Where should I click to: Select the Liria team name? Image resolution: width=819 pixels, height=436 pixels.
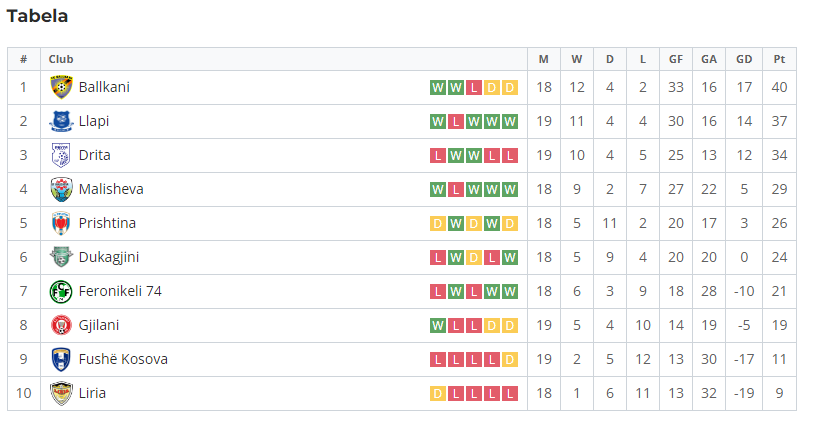pyautogui.click(x=92, y=393)
